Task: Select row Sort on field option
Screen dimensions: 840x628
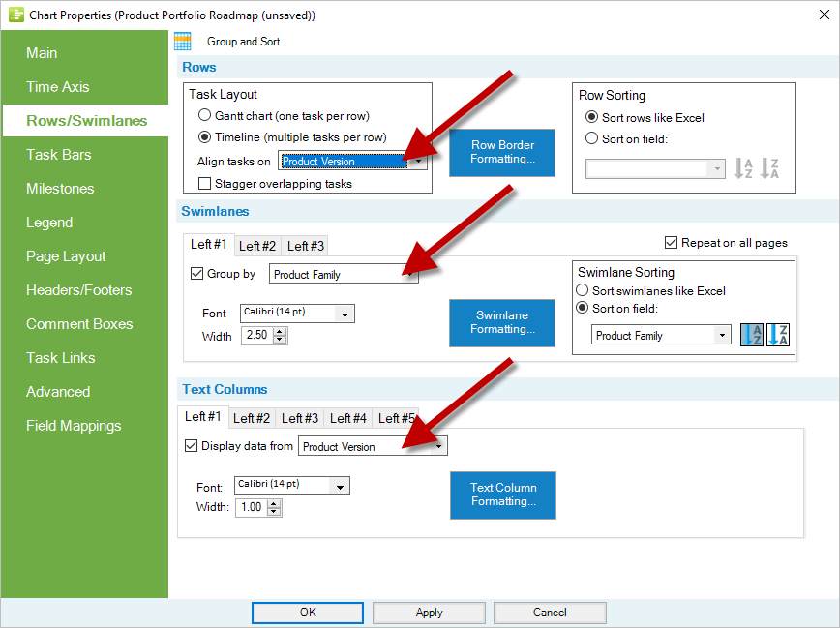Action: pyautogui.click(x=591, y=138)
